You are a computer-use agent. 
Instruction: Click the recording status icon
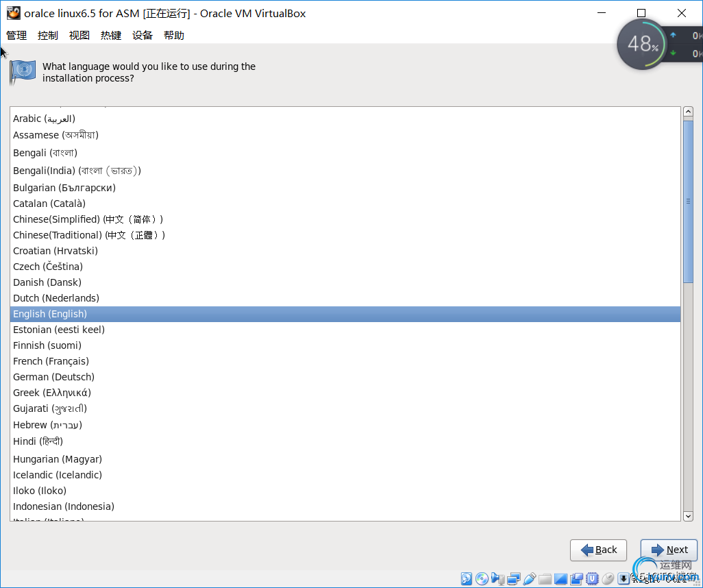(x=576, y=579)
